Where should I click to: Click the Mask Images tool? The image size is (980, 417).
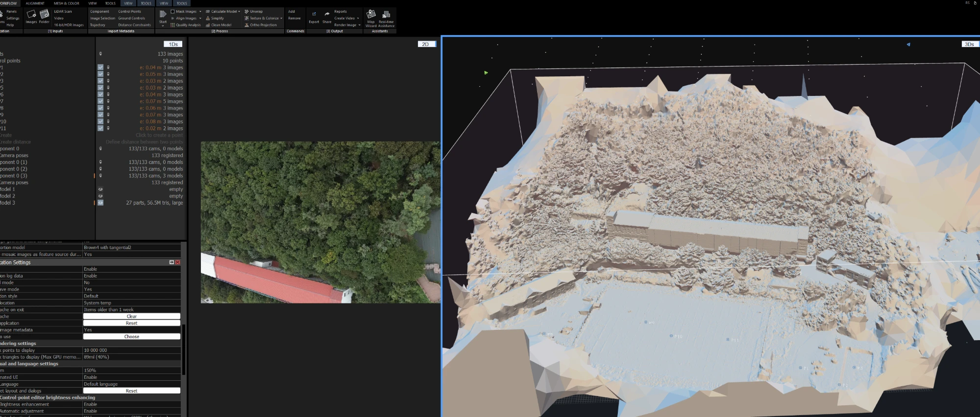(x=184, y=11)
